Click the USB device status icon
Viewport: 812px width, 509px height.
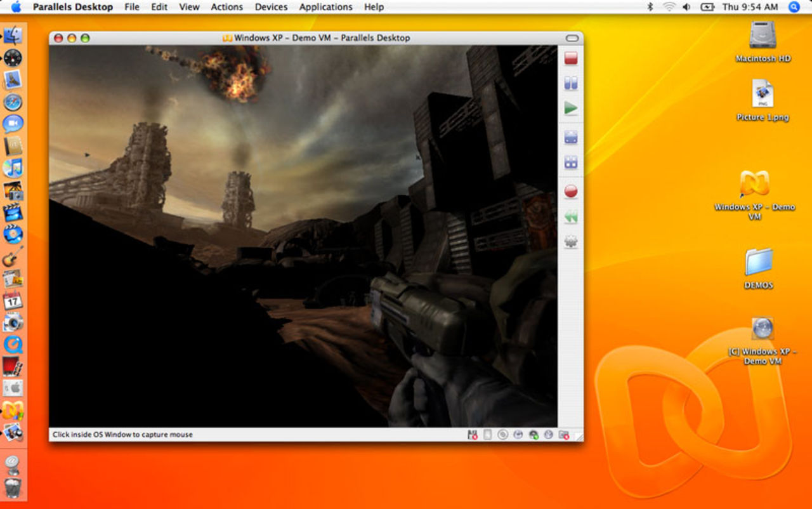click(x=549, y=435)
